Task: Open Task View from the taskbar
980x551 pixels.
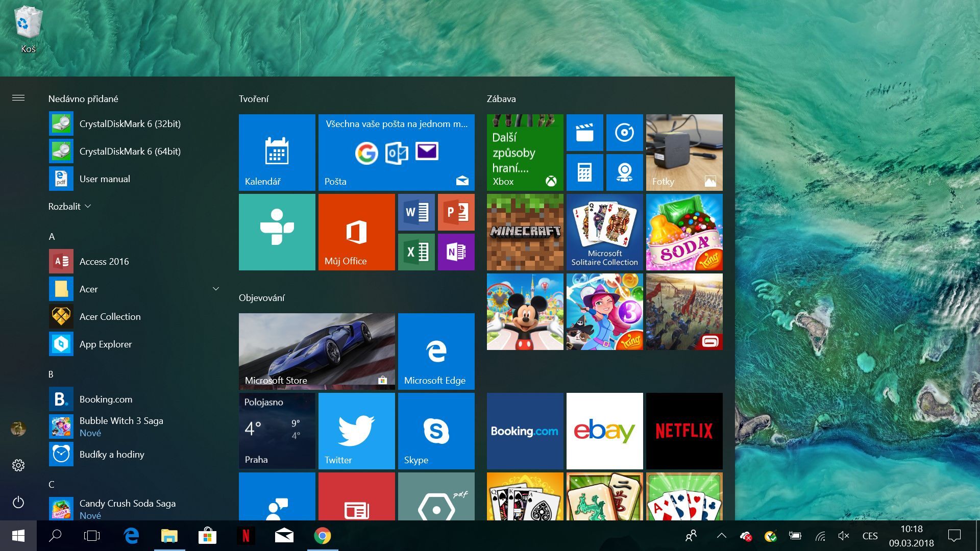Action: click(x=92, y=536)
